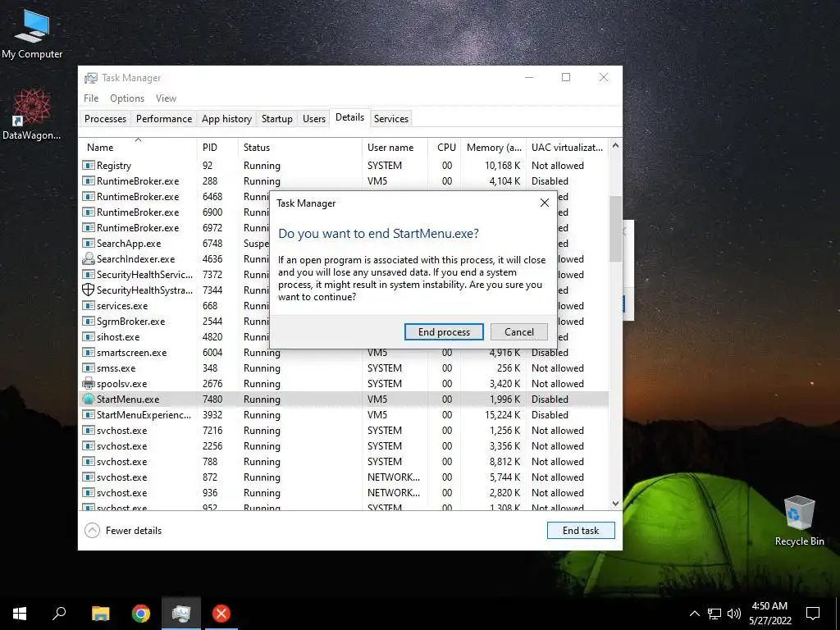Open the notification center icon

(813, 614)
